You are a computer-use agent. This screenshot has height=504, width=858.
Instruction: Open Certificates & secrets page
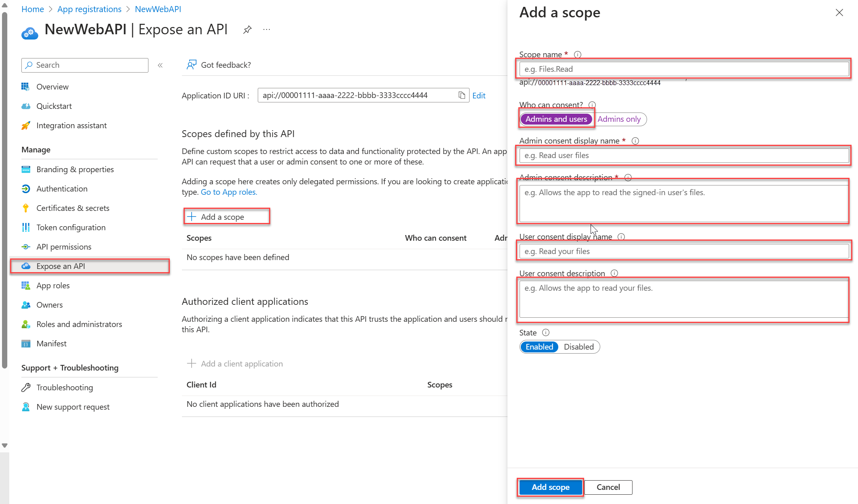[x=73, y=208]
